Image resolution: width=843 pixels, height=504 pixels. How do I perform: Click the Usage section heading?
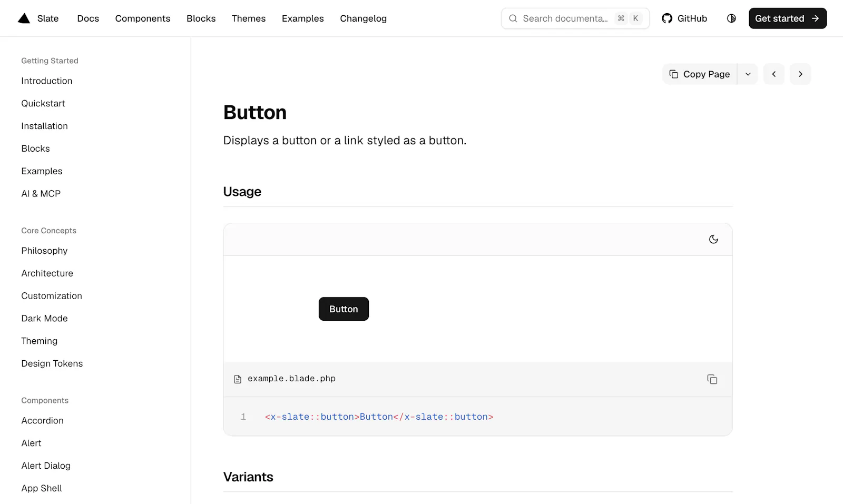tap(242, 192)
